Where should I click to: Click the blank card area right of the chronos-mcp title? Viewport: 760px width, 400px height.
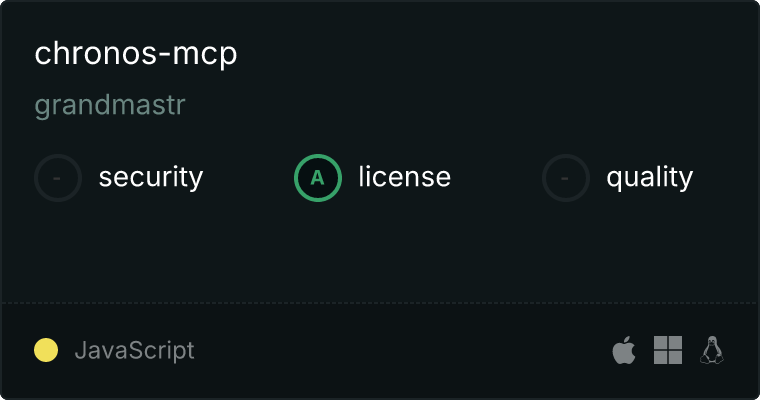494,53
